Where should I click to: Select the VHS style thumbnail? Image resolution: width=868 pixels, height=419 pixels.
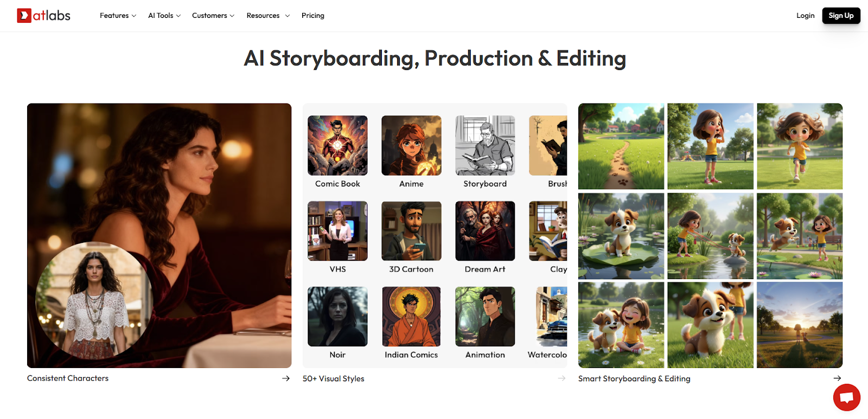tap(337, 231)
